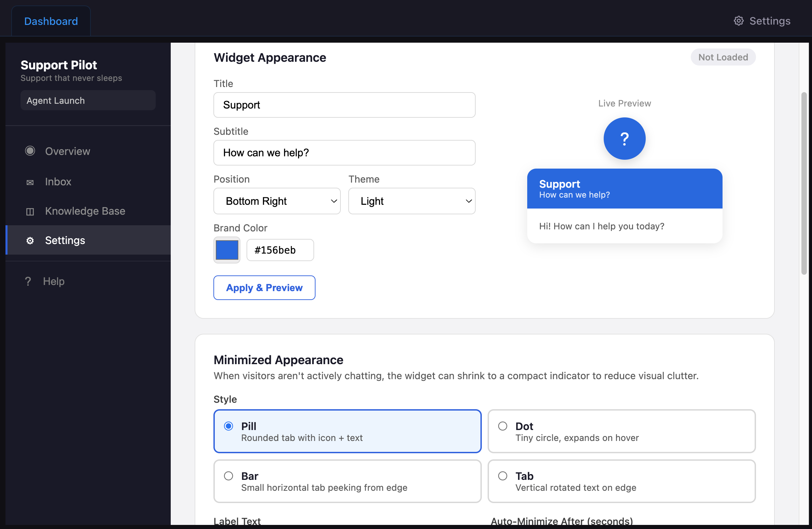Click the Knowledge Base book icon
The height and width of the screenshot is (529, 812).
click(x=30, y=212)
